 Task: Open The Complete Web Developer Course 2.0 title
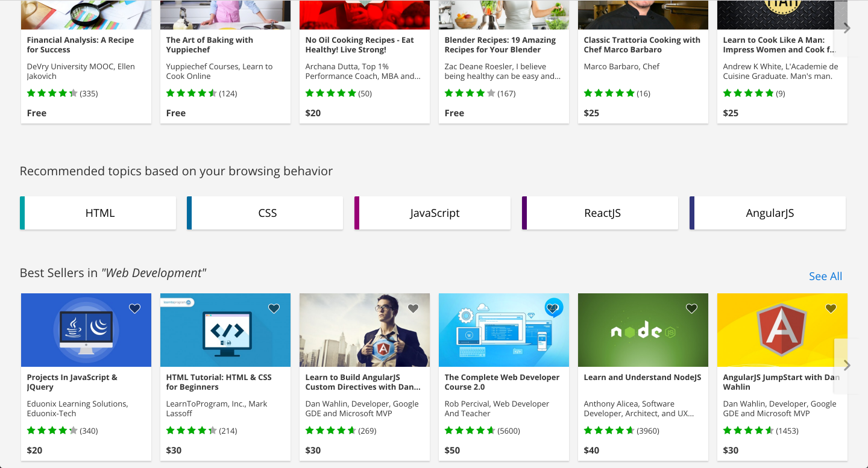tap(502, 382)
